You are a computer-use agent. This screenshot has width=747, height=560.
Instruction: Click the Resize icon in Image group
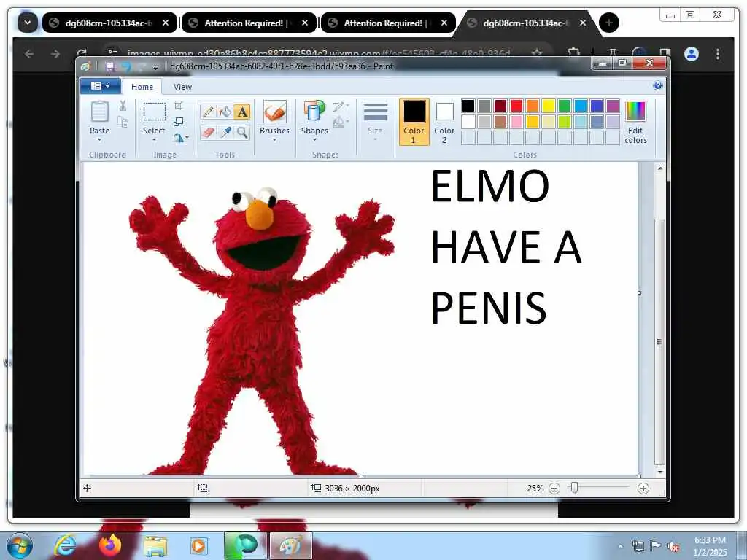click(x=179, y=122)
